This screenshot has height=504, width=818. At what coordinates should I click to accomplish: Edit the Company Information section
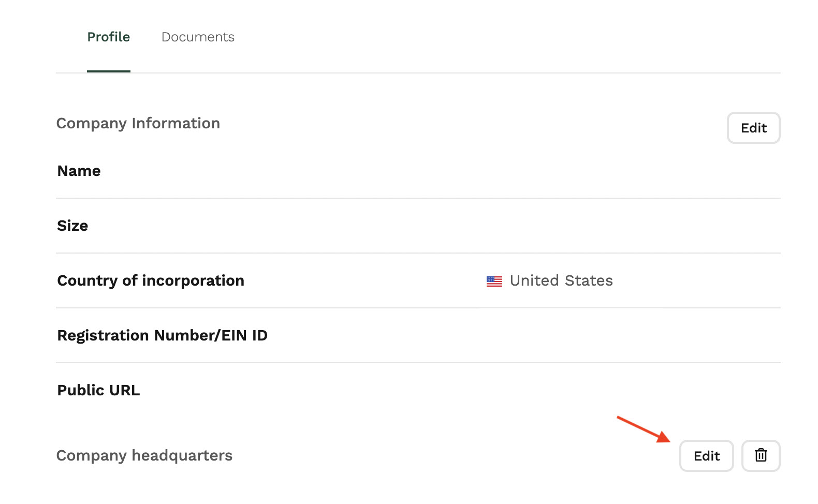coord(753,128)
